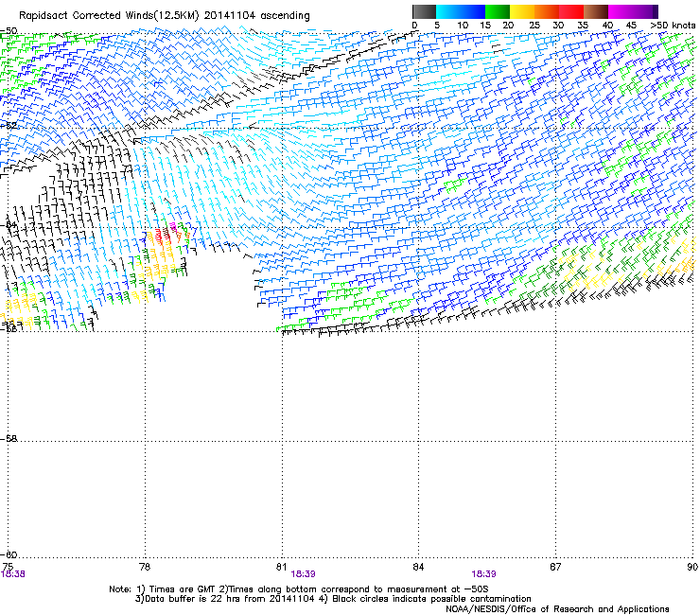Viewport: 700px width, 615px height.
Task: Select the green 15–20 knots legend swatch
Action: pos(498,11)
